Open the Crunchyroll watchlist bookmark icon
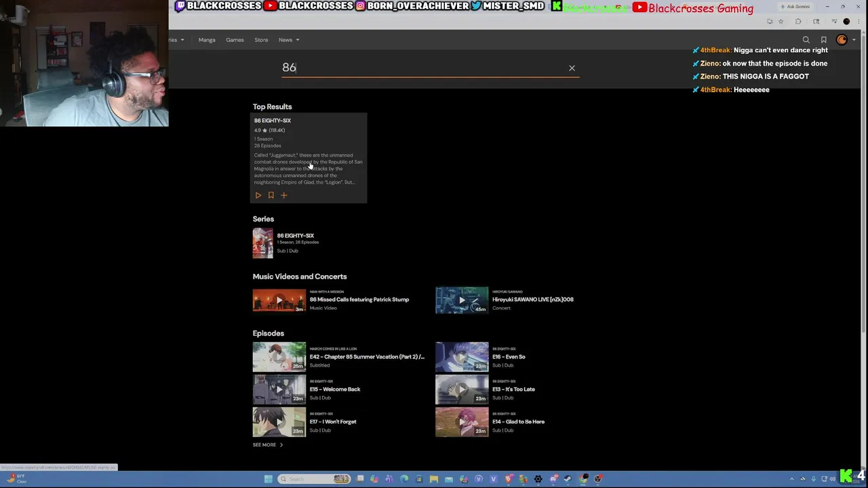 tap(824, 40)
